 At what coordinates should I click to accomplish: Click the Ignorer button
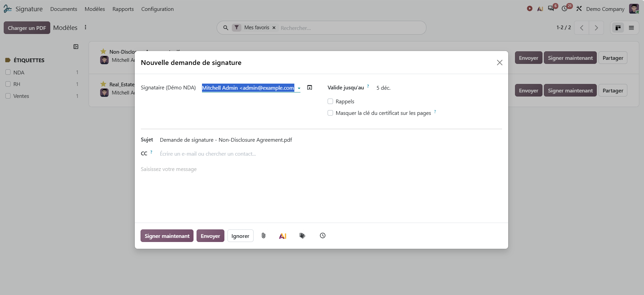click(240, 236)
